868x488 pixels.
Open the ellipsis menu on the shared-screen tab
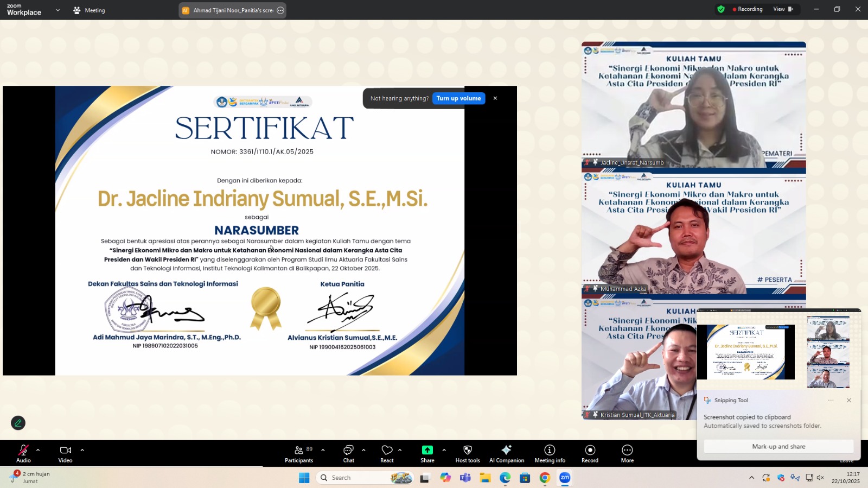click(280, 10)
